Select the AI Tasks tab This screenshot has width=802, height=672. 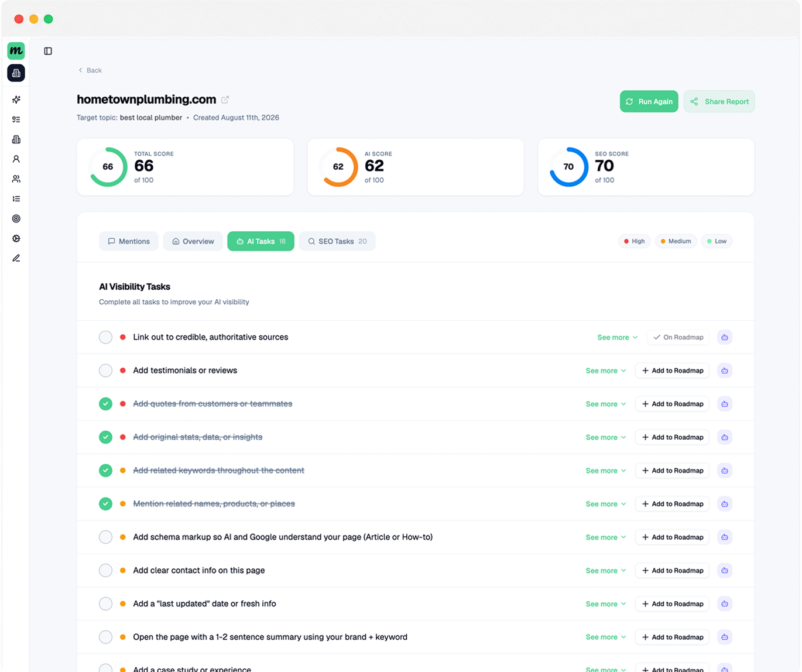(x=261, y=241)
